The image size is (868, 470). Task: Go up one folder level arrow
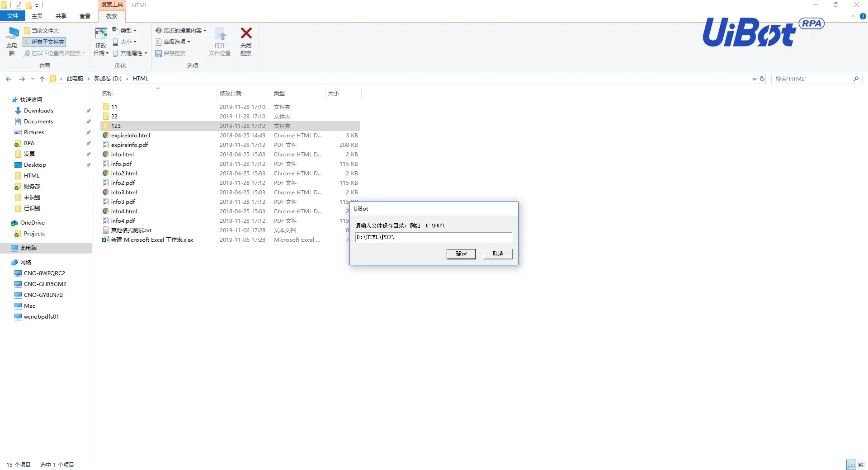point(42,79)
